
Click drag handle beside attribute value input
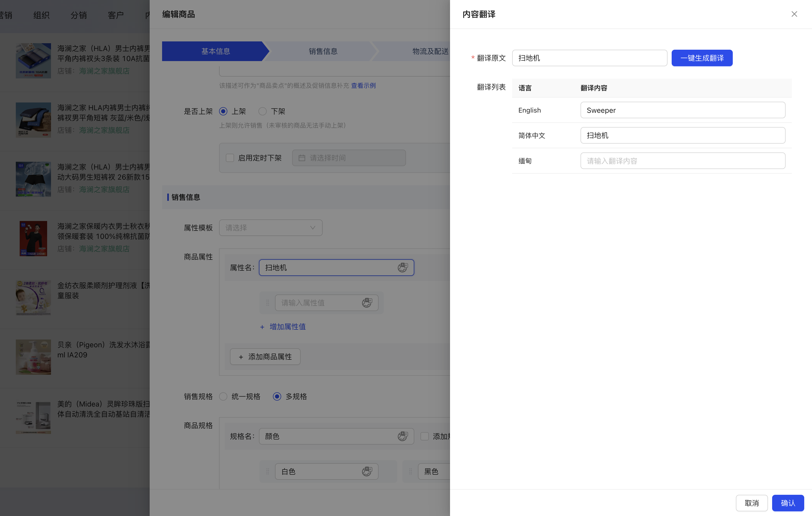[x=268, y=303]
